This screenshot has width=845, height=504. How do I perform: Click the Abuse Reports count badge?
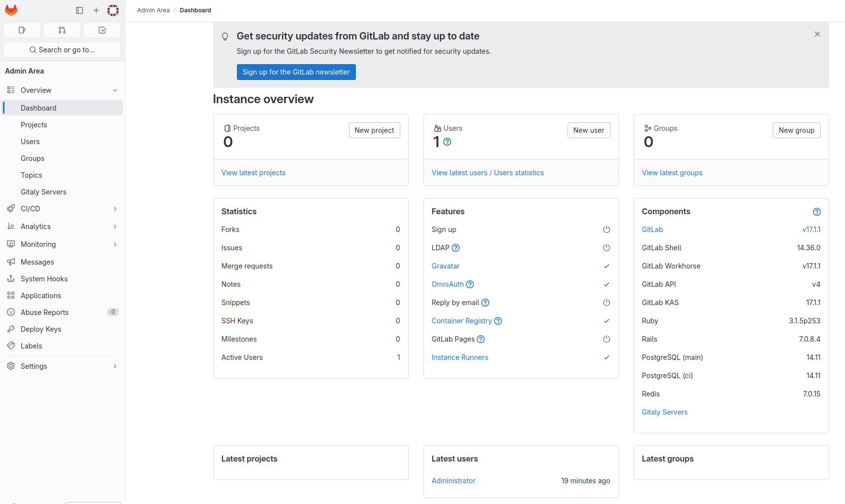click(x=113, y=312)
